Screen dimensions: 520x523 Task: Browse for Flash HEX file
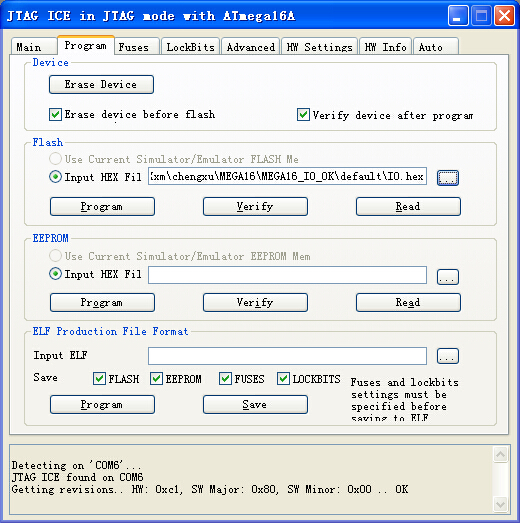448,177
